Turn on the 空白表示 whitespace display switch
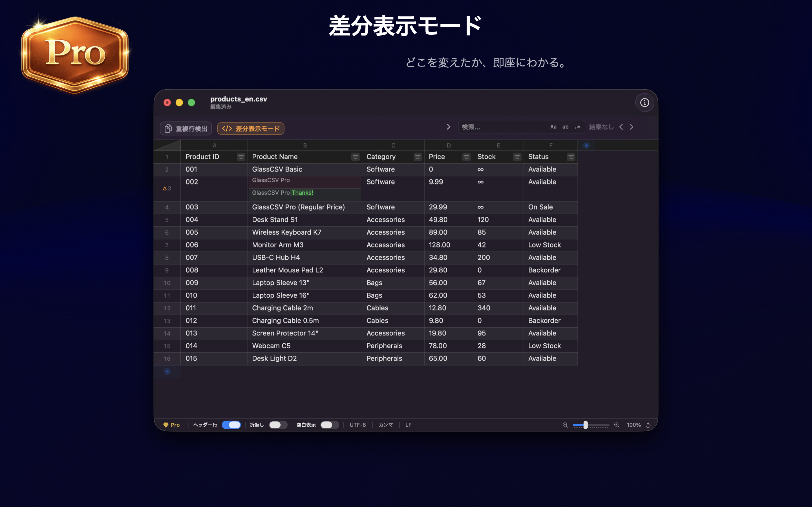This screenshot has height=507, width=812. (329, 425)
